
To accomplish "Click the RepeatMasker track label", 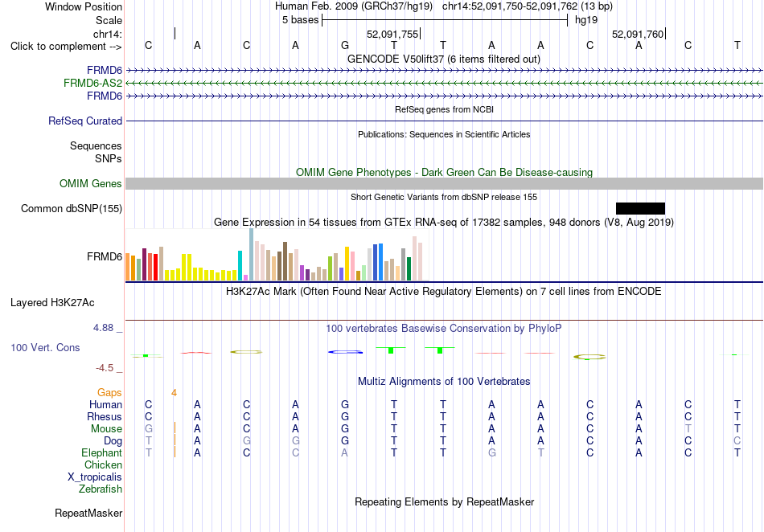I will (x=88, y=513).
